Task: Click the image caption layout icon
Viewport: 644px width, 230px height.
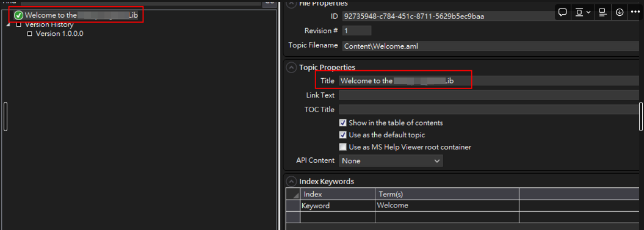Action: point(602,12)
